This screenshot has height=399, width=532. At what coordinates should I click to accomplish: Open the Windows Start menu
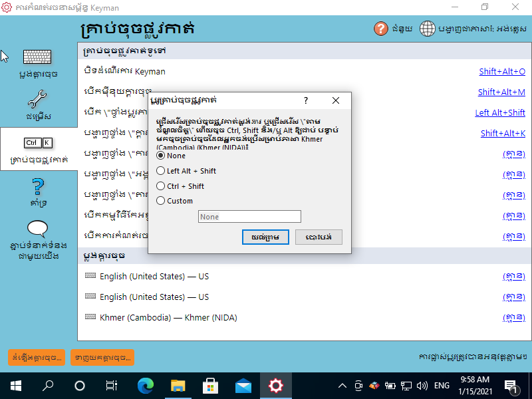[16, 386]
